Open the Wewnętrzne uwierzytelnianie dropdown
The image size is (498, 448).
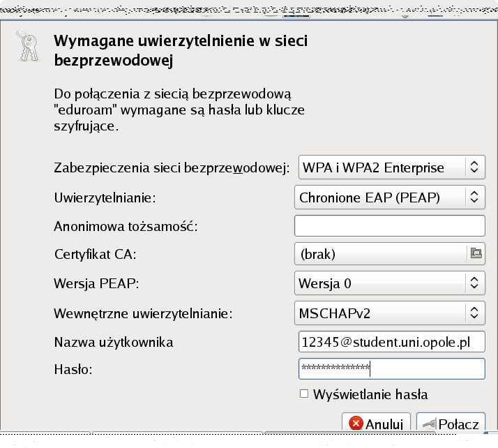[390, 313]
